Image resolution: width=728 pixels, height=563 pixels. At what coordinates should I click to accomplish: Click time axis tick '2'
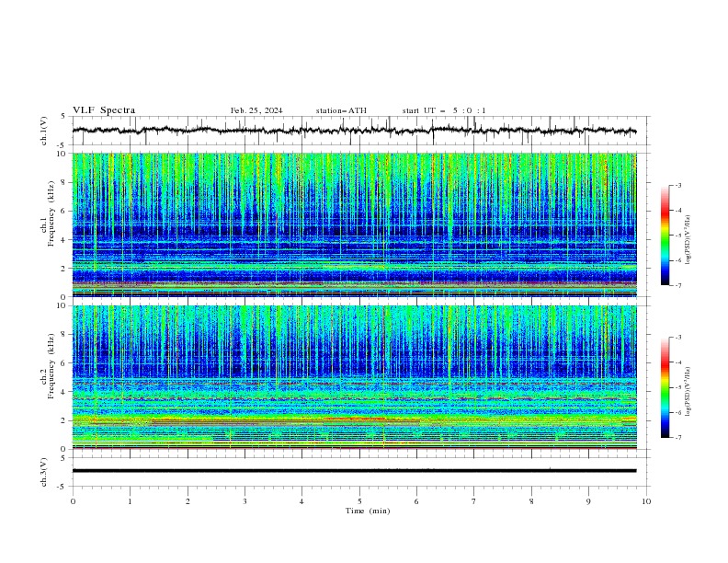click(x=188, y=501)
